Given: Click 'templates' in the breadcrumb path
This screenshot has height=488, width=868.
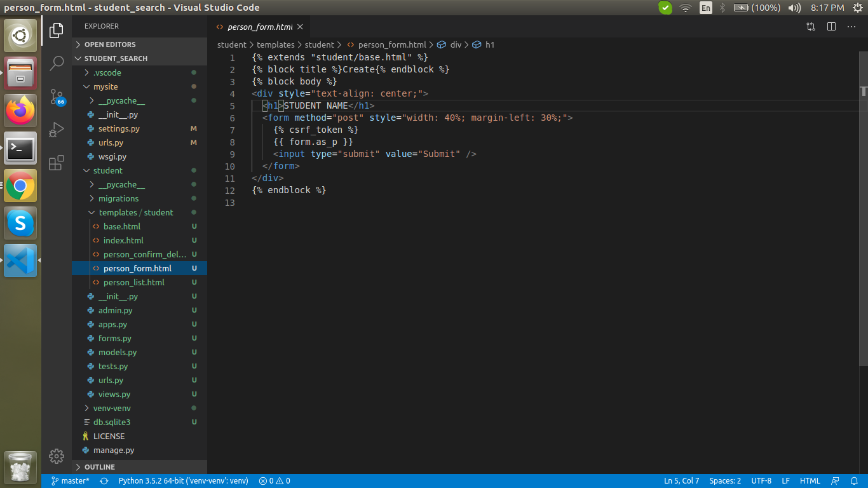Looking at the screenshot, I should pyautogui.click(x=275, y=45).
